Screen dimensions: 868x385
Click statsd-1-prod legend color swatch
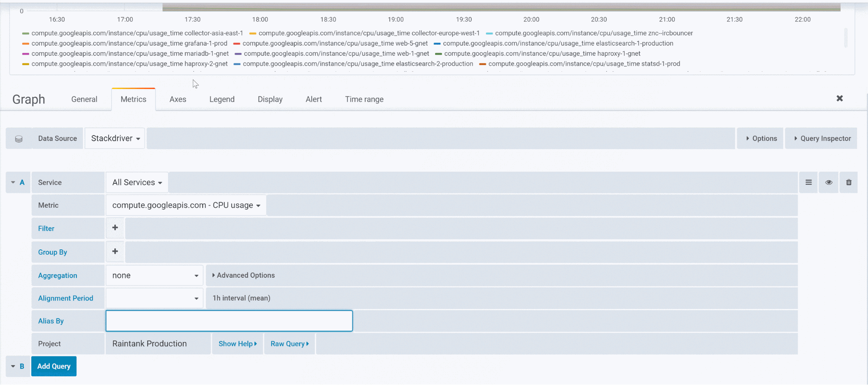(x=482, y=64)
